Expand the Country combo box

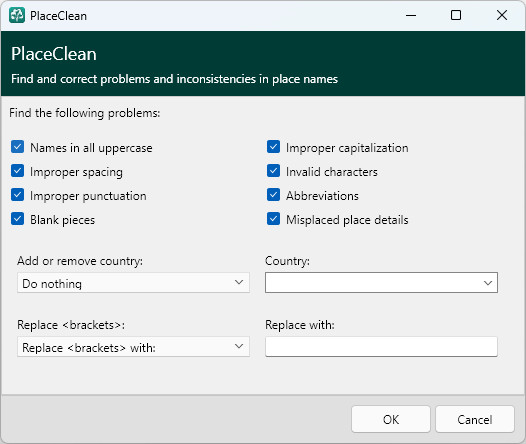pyautogui.click(x=381, y=283)
